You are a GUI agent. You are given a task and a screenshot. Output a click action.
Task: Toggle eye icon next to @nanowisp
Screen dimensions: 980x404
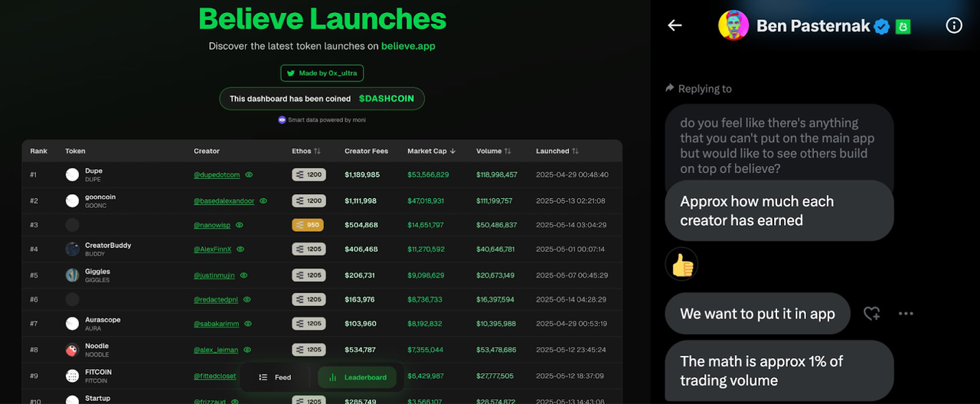point(240,225)
